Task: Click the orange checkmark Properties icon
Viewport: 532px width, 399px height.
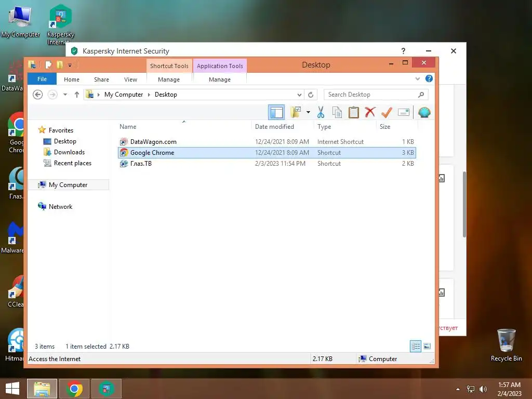Action: click(x=387, y=112)
